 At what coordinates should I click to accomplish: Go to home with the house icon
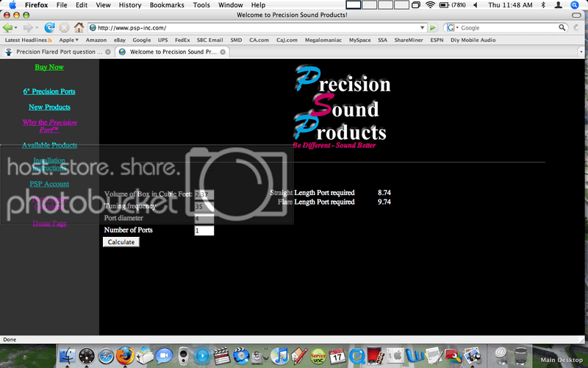point(79,27)
